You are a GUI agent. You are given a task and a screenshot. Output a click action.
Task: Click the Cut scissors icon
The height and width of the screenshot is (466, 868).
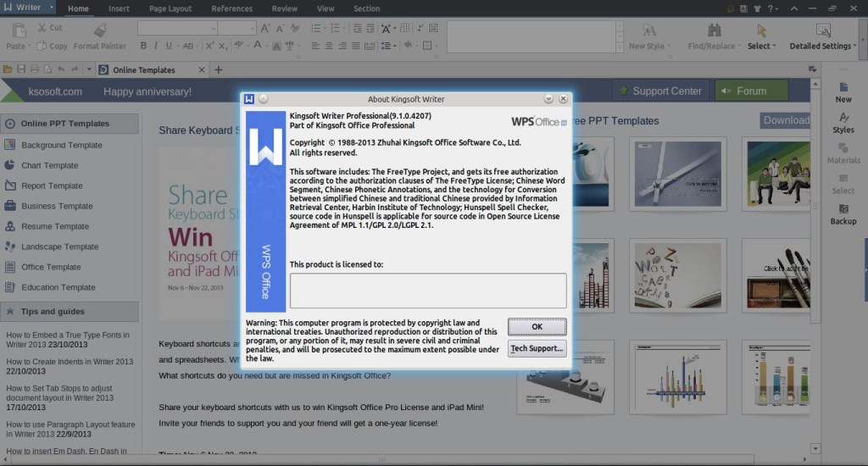click(42, 27)
